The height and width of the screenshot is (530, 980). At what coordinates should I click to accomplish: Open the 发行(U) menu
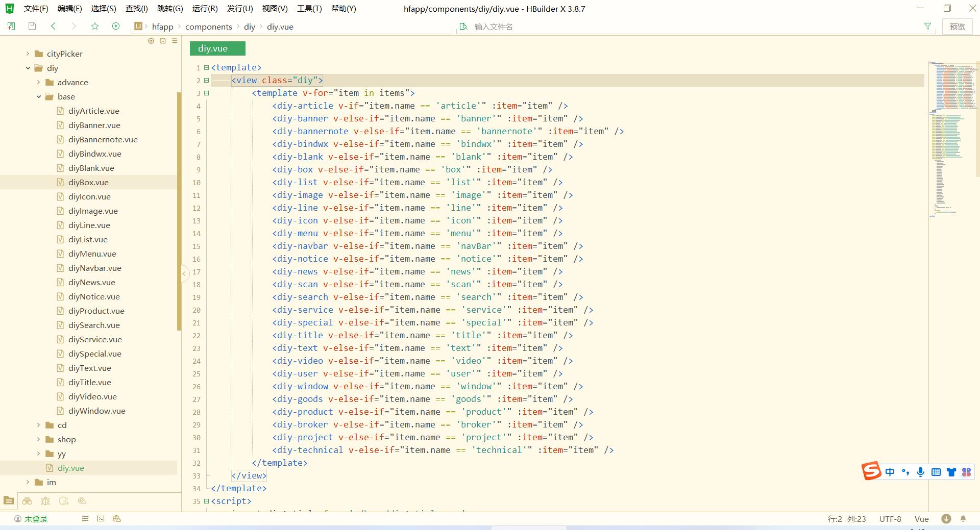click(x=240, y=9)
